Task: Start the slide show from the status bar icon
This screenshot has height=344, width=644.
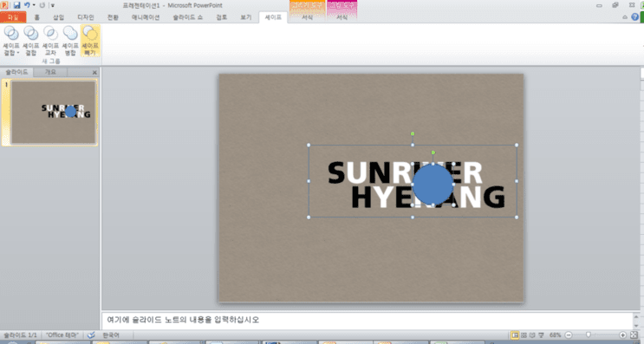Action: click(542, 335)
